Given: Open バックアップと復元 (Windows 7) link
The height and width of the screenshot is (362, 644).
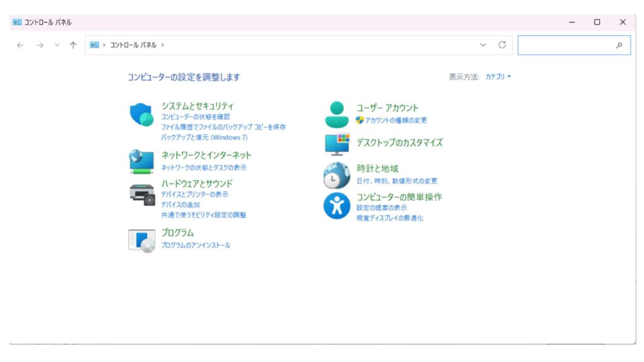Looking at the screenshot, I should [204, 138].
